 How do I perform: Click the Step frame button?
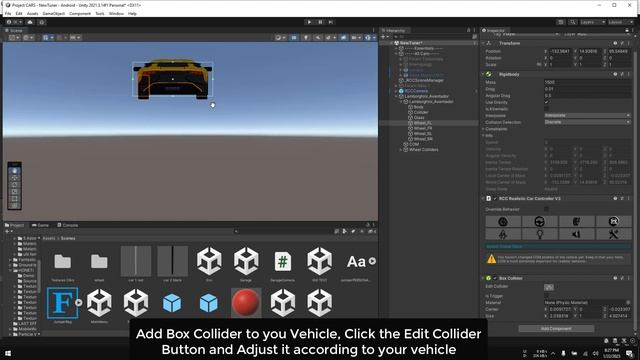coord(331,22)
